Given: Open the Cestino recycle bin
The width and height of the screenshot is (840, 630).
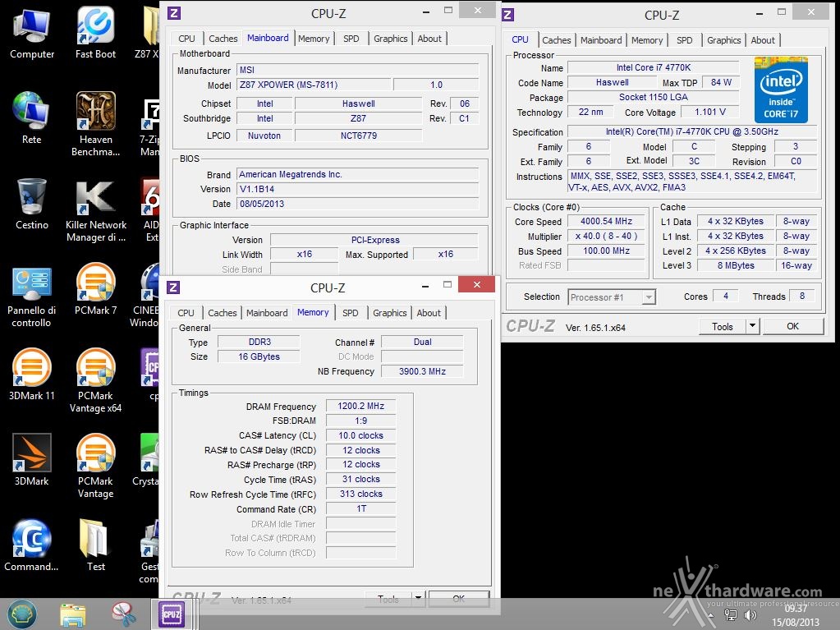Looking at the screenshot, I should pyautogui.click(x=31, y=204).
